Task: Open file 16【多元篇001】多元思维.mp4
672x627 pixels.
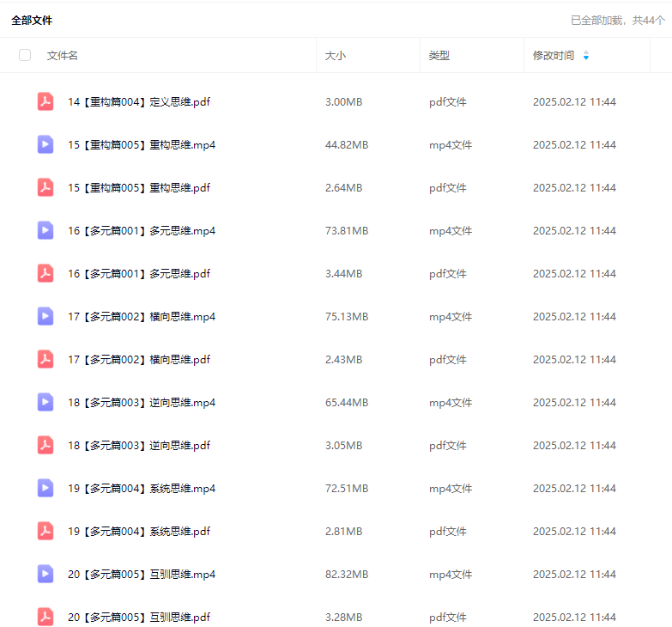Action: pyautogui.click(x=142, y=230)
